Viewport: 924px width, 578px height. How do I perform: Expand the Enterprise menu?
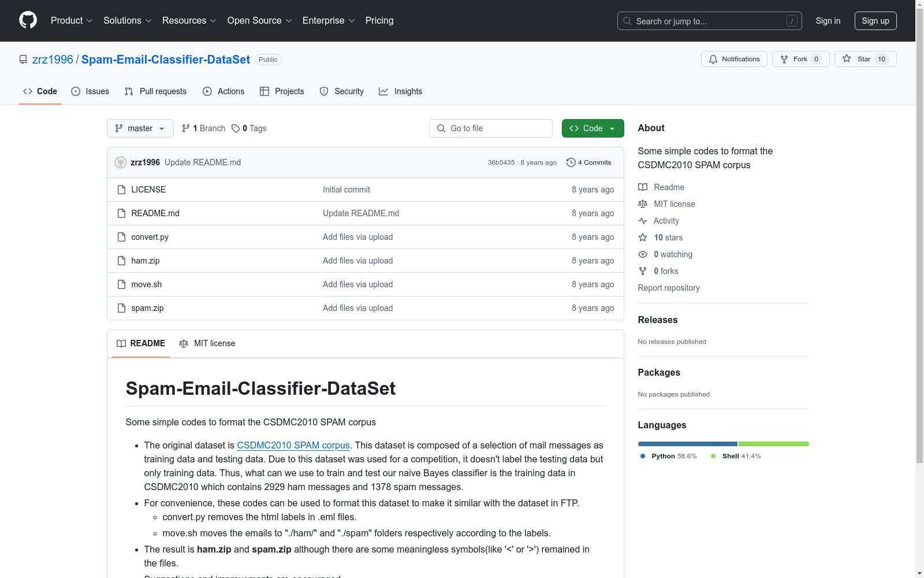click(329, 21)
